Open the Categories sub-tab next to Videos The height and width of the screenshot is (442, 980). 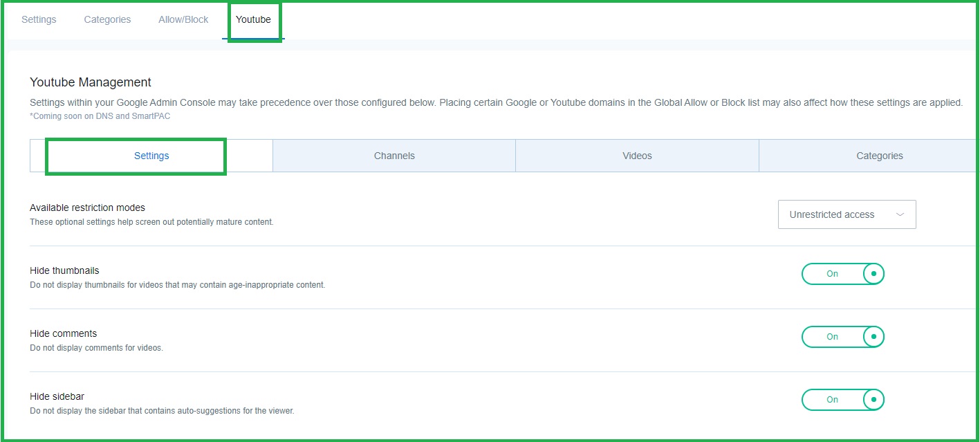pos(869,156)
